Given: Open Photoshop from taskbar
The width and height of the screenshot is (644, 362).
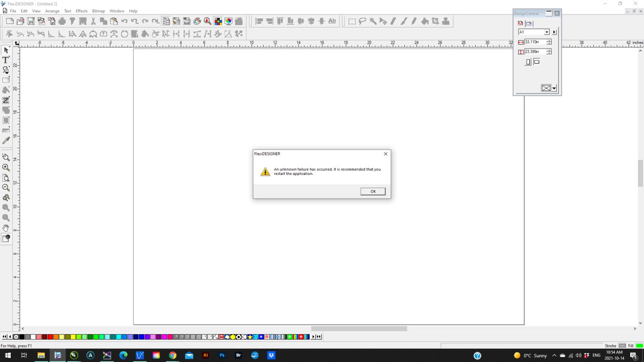Looking at the screenshot, I should (222, 355).
